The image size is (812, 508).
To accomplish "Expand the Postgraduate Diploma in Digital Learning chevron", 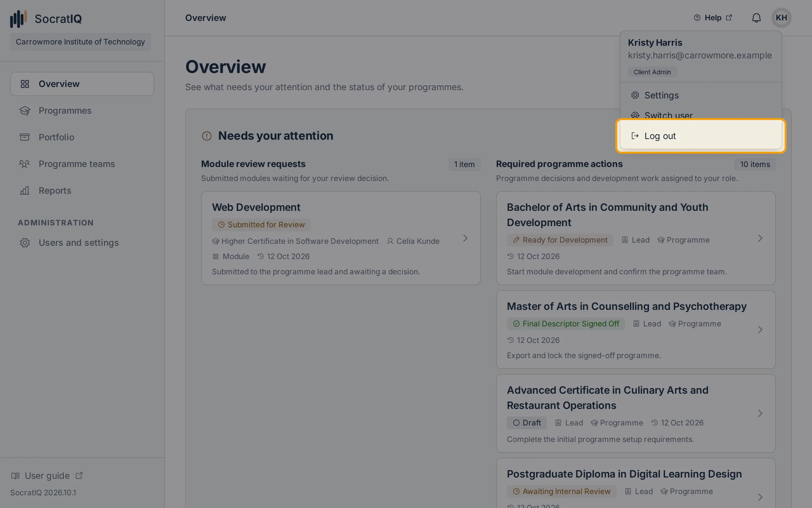I will (760, 497).
